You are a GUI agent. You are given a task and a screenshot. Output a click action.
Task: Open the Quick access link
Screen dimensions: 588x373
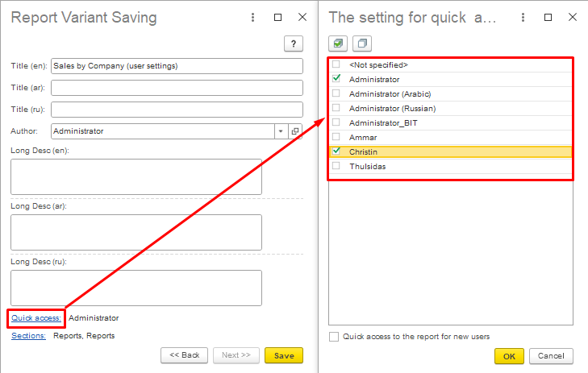click(x=36, y=318)
